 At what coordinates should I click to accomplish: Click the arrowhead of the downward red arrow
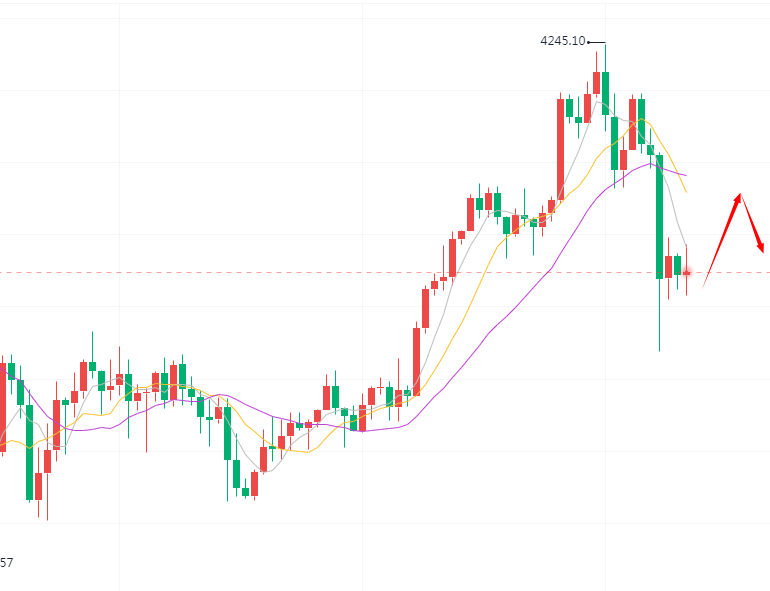pyautogui.click(x=762, y=248)
